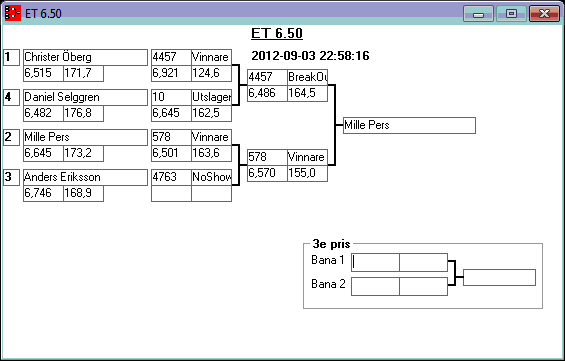This screenshot has width=565, height=361.
Task: Click the 163,6 result cell
Action: point(212,153)
